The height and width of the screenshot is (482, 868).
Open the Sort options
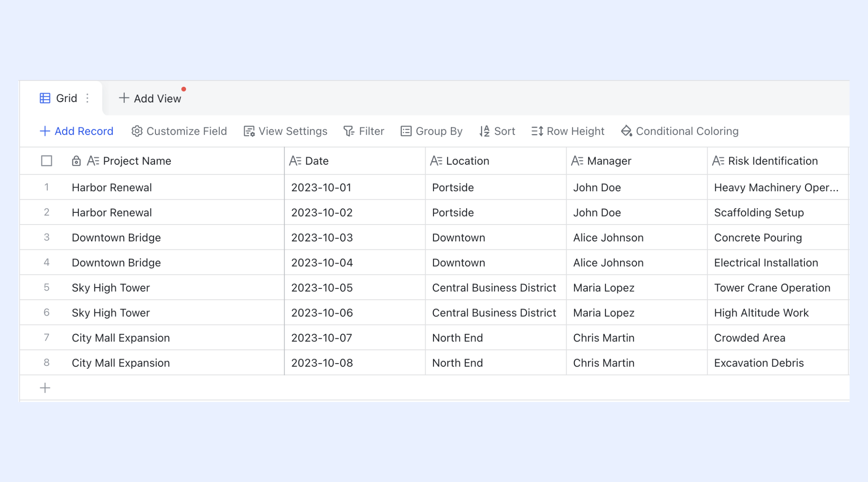pos(497,131)
